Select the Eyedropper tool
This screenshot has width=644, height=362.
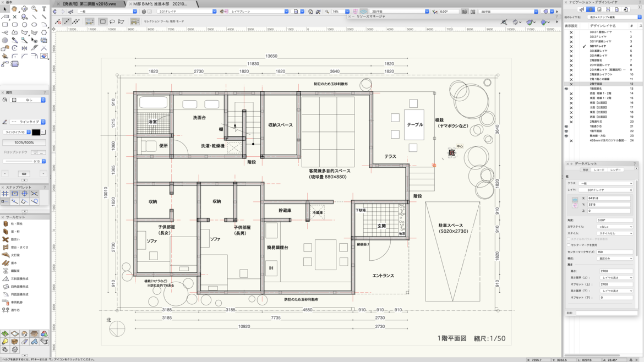[14, 40]
